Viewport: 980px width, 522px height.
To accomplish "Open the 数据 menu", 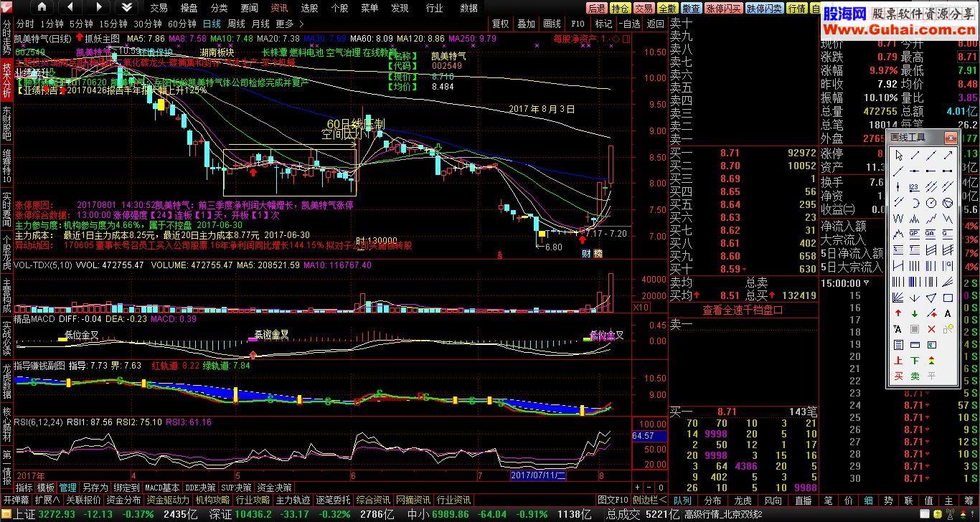I will click(x=468, y=8).
